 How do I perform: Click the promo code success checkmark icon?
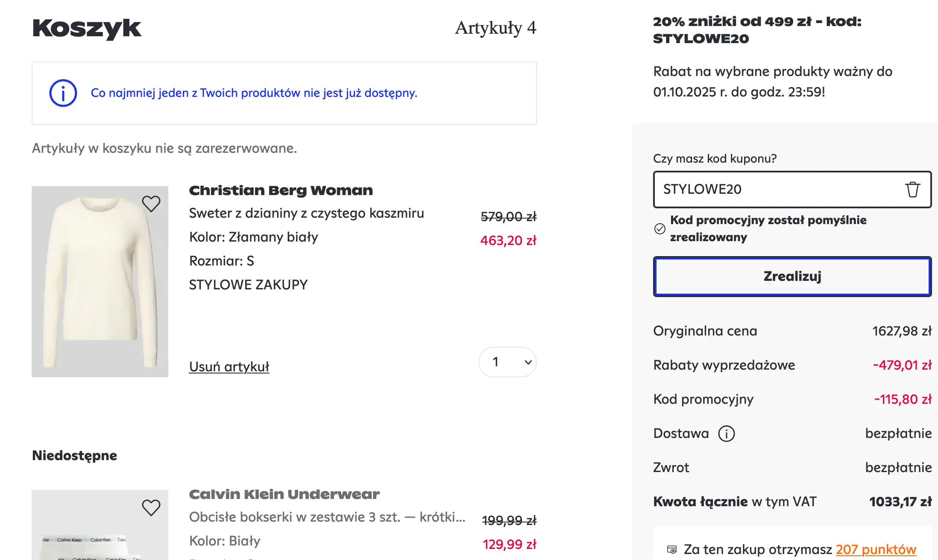(660, 229)
